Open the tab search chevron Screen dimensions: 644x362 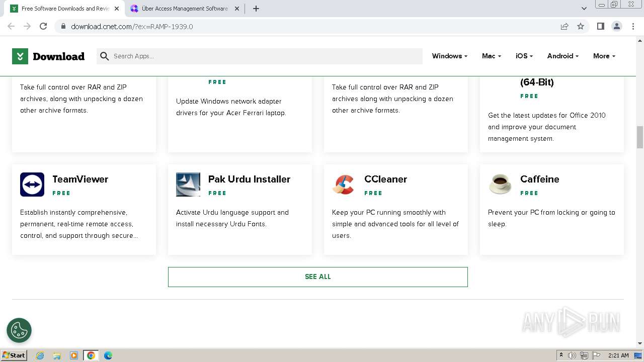(584, 9)
